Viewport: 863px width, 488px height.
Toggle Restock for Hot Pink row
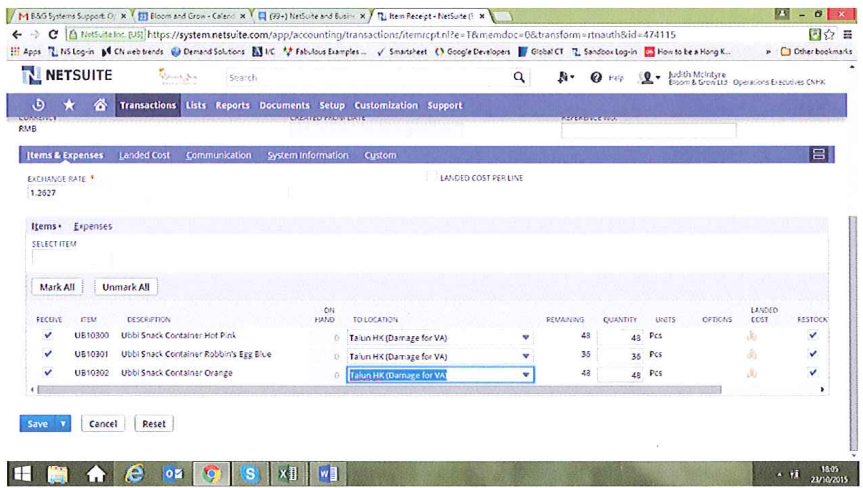click(813, 335)
